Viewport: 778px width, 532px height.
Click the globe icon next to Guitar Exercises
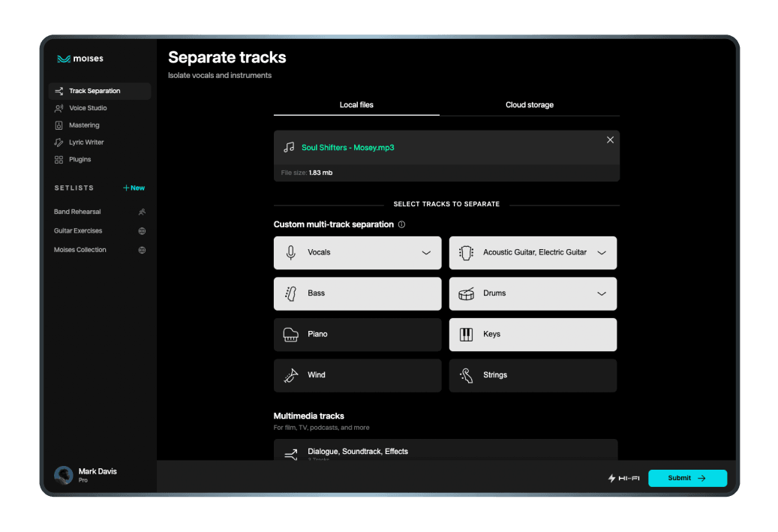tap(142, 231)
